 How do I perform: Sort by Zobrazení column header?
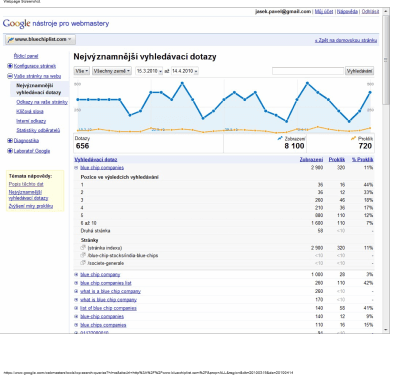(x=311, y=160)
